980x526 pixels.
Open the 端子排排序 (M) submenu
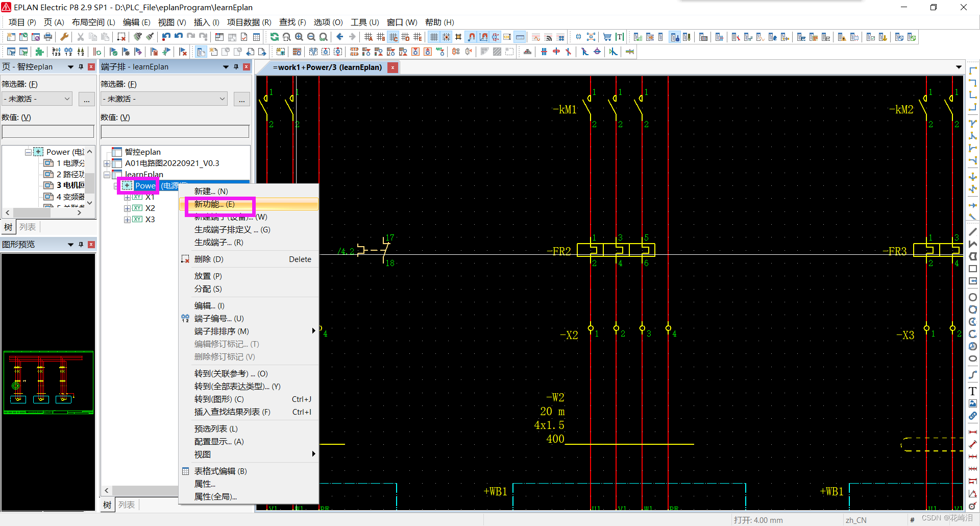249,331
